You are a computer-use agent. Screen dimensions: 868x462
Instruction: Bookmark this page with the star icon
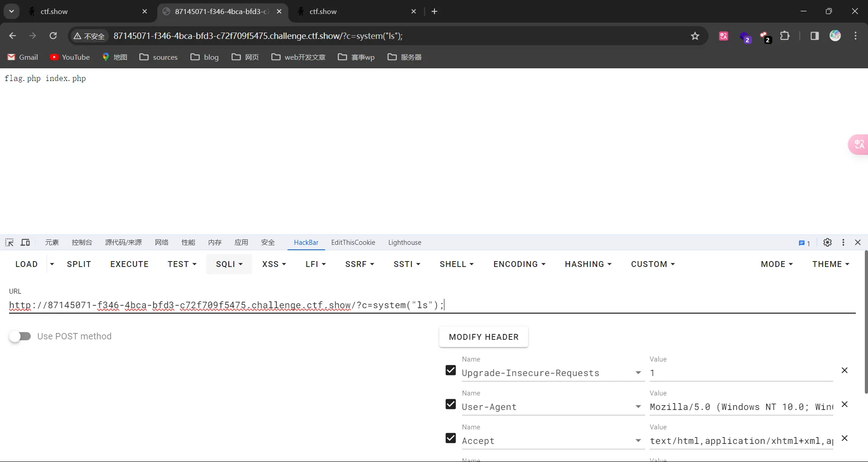[x=695, y=36]
